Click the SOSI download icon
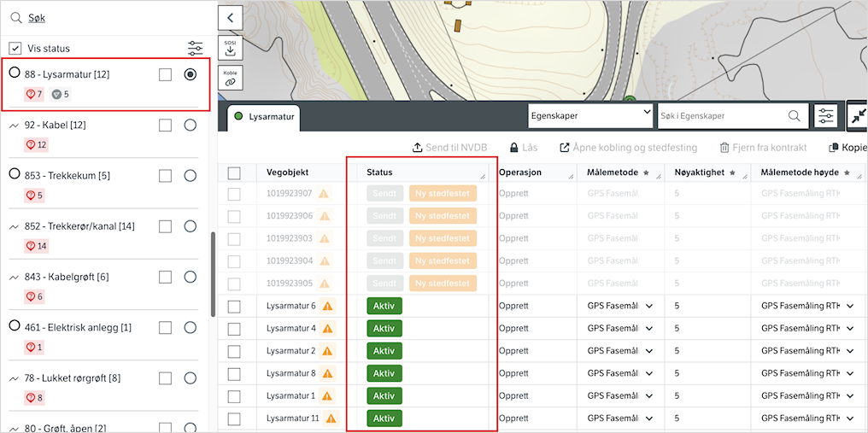The image size is (868, 433). pyautogui.click(x=230, y=48)
